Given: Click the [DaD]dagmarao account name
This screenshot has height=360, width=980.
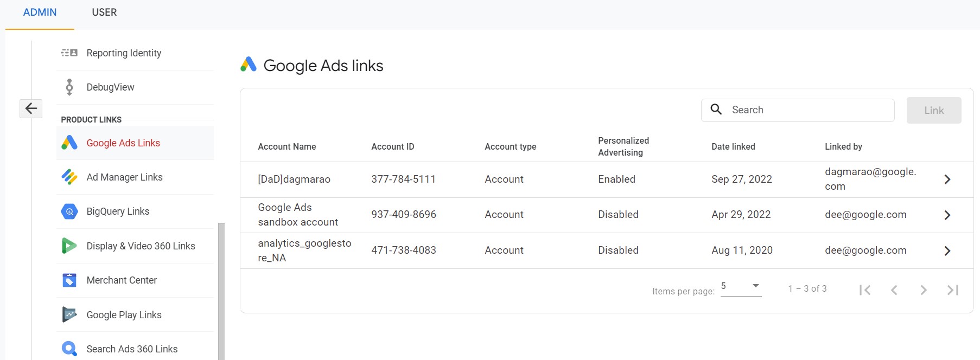Looking at the screenshot, I should tap(294, 179).
